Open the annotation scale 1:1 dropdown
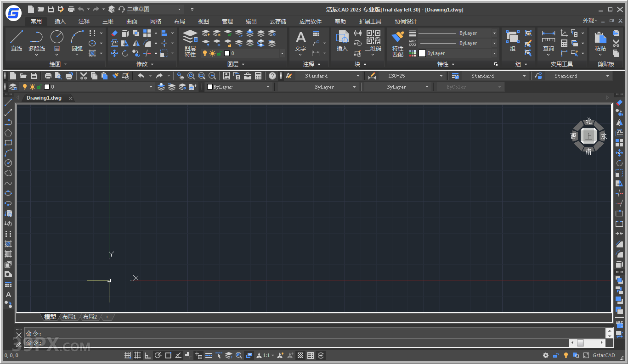 (272, 355)
